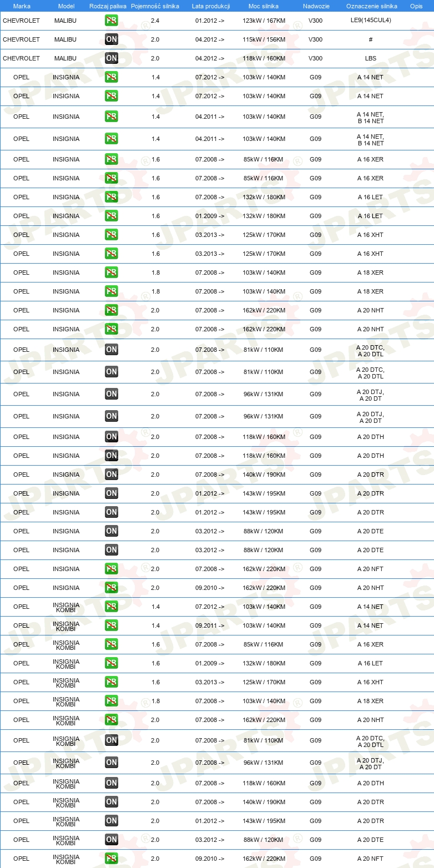
Task: Click PB icon for non-Kombi Insignia 1.6 01.2009
Action: 112,216
